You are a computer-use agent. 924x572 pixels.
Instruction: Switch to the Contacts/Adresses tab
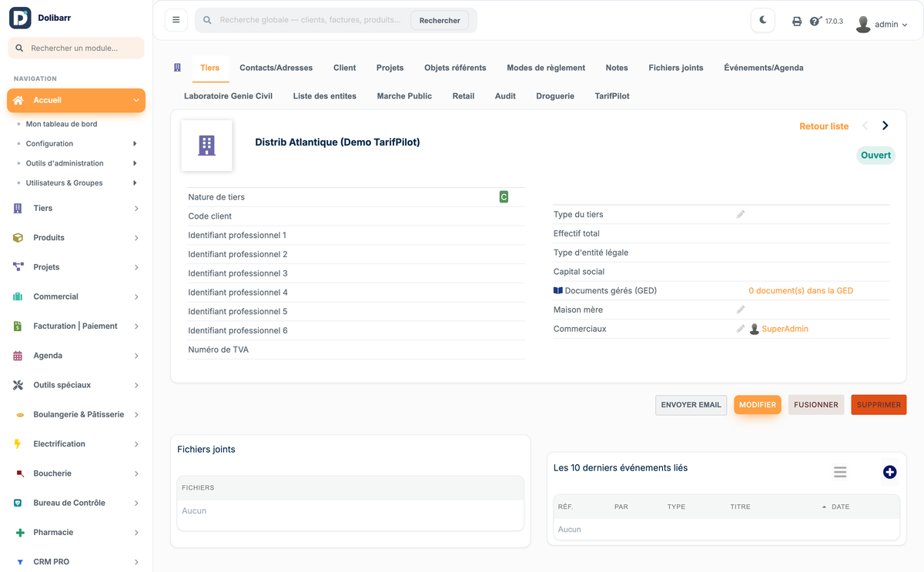tap(276, 68)
